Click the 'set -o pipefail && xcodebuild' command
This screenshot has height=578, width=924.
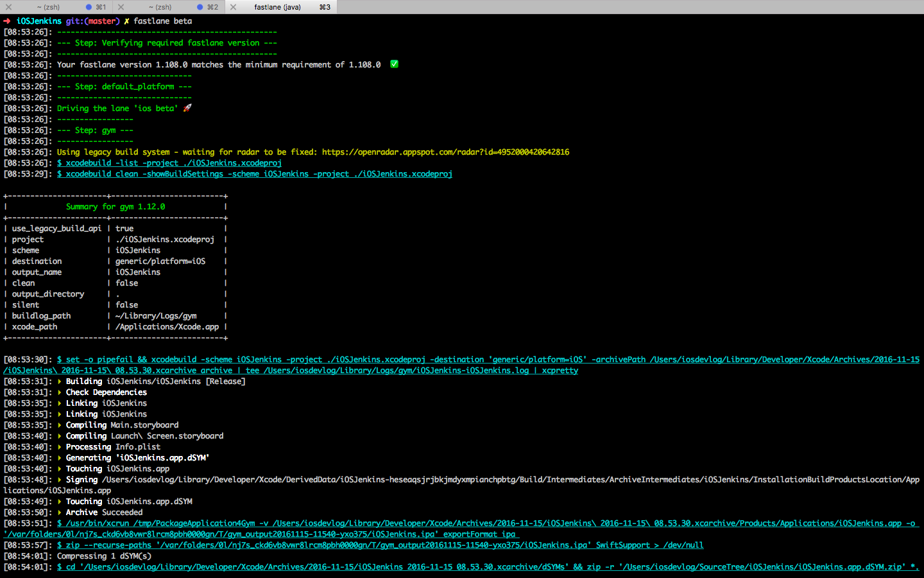click(x=461, y=365)
